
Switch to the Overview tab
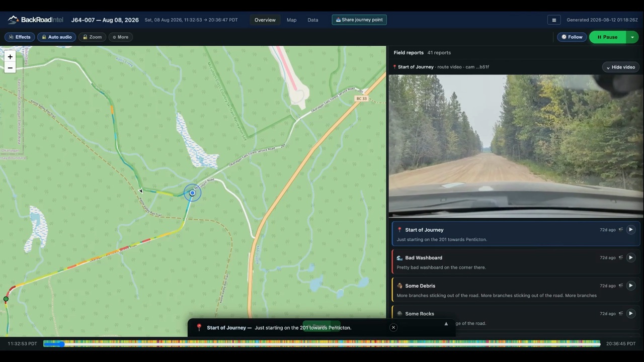pyautogui.click(x=265, y=20)
